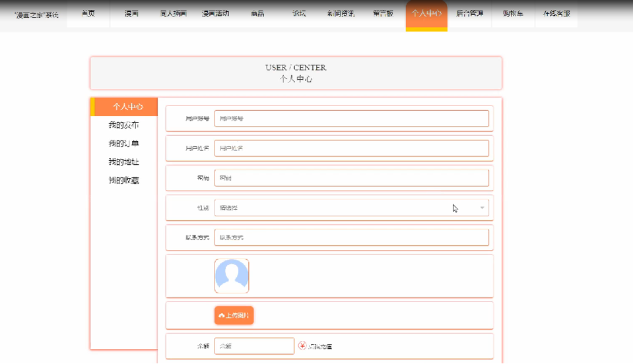Click the "漫画之家"系统 site title

pyautogui.click(x=36, y=15)
